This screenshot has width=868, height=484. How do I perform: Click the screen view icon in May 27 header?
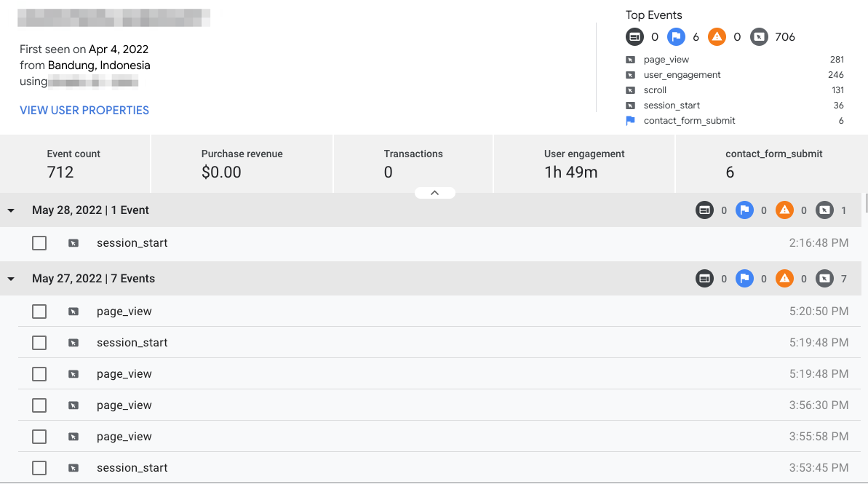(x=704, y=279)
